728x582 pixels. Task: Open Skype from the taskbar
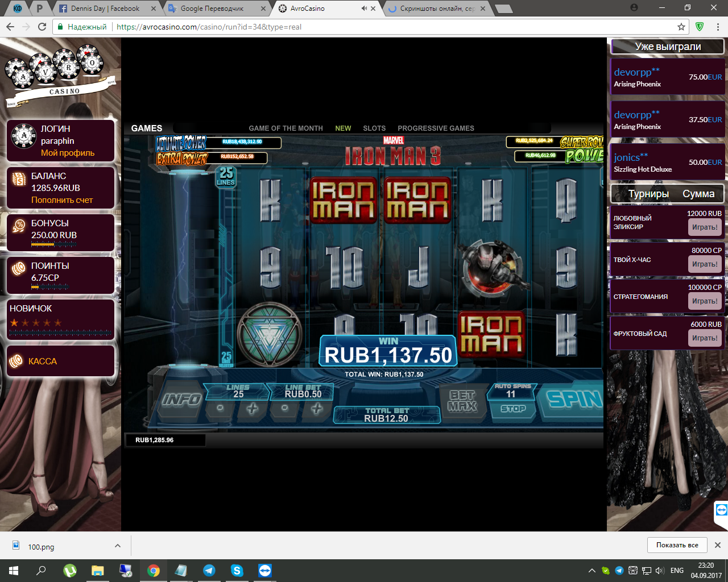(237, 571)
